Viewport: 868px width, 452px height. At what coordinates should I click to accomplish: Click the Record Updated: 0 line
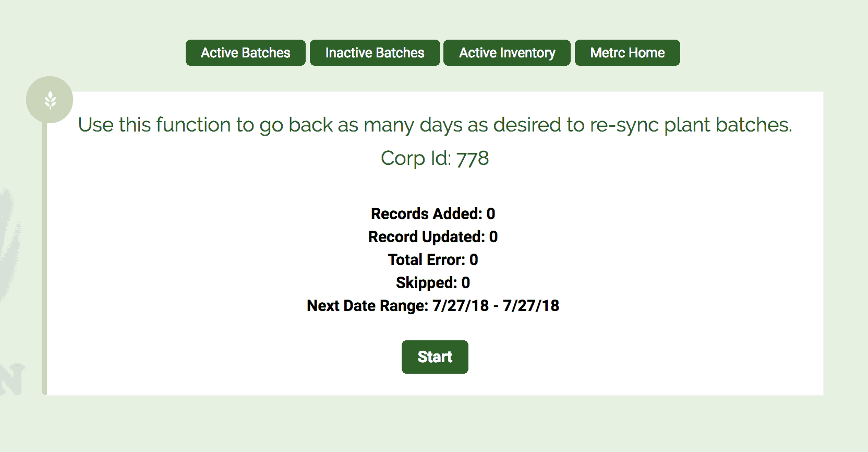[x=433, y=237]
